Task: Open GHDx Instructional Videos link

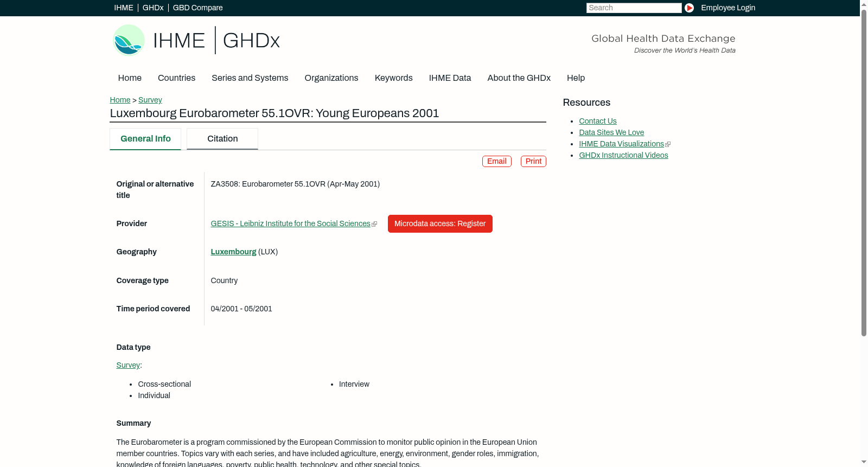Action: (x=623, y=155)
